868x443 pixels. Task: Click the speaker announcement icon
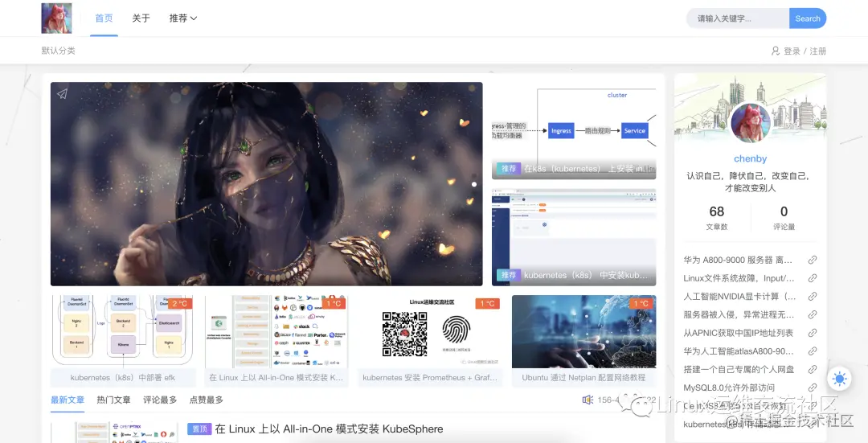coord(588,400)
